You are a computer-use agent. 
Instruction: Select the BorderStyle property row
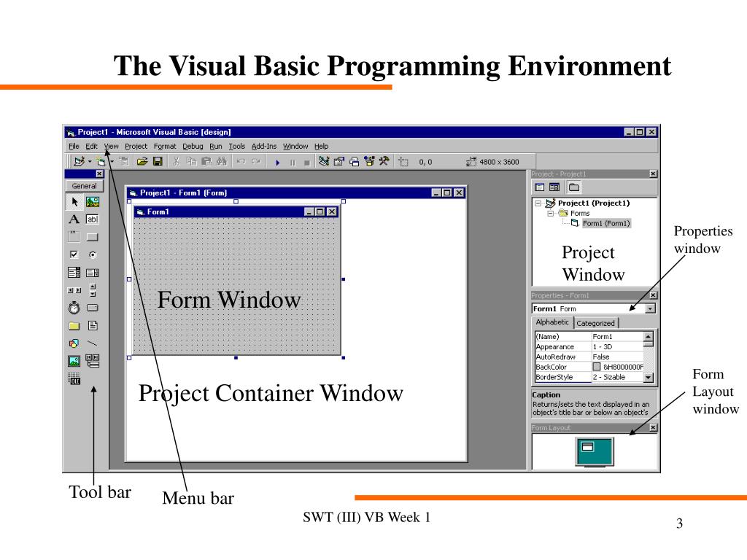589,377
